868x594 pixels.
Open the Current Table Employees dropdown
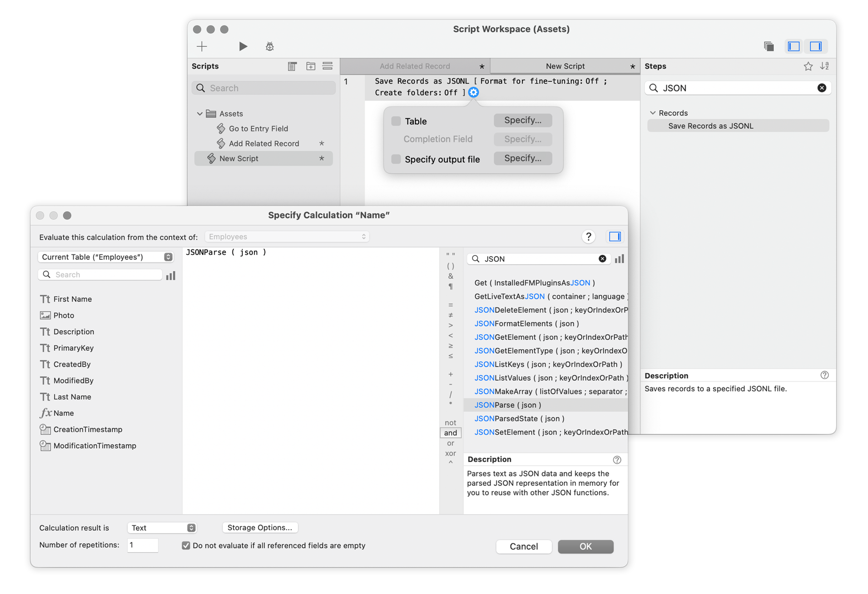106,257
